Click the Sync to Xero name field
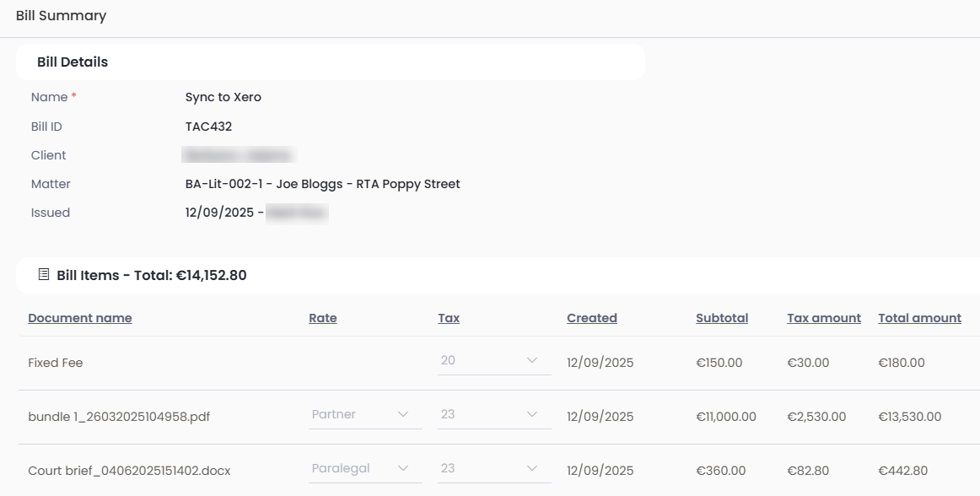This screenshot has height=496, width=980. pyautogui.click(x=223, y=97)
